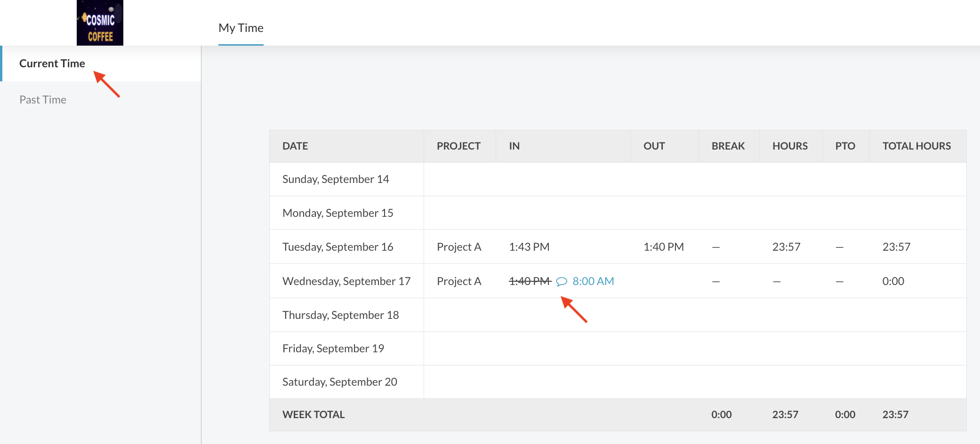Click the struck-through 1:40 PM time
The image size is (980, 444).
(530, 281)
